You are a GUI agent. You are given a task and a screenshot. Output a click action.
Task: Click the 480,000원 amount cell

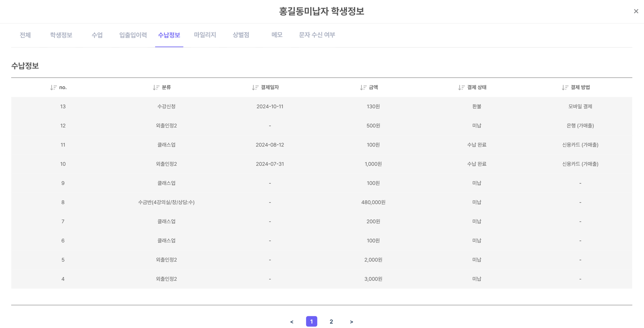pos(373,202)
